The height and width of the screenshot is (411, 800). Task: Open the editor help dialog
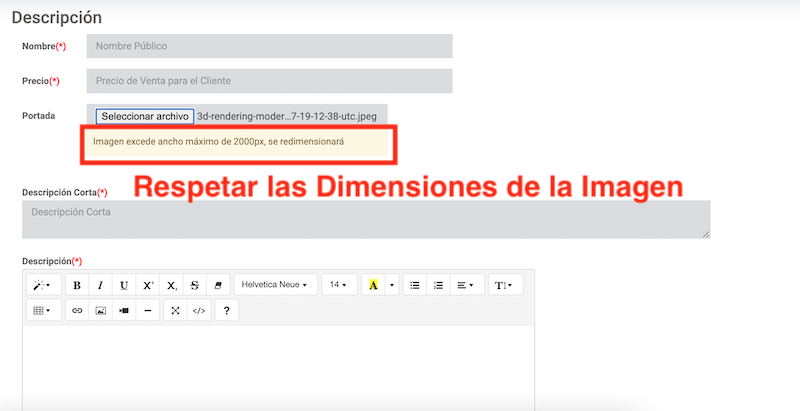click(227, 311)
